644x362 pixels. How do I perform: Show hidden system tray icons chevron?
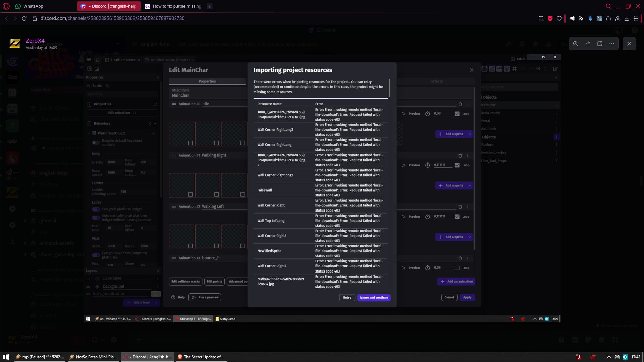click(609, 357)
